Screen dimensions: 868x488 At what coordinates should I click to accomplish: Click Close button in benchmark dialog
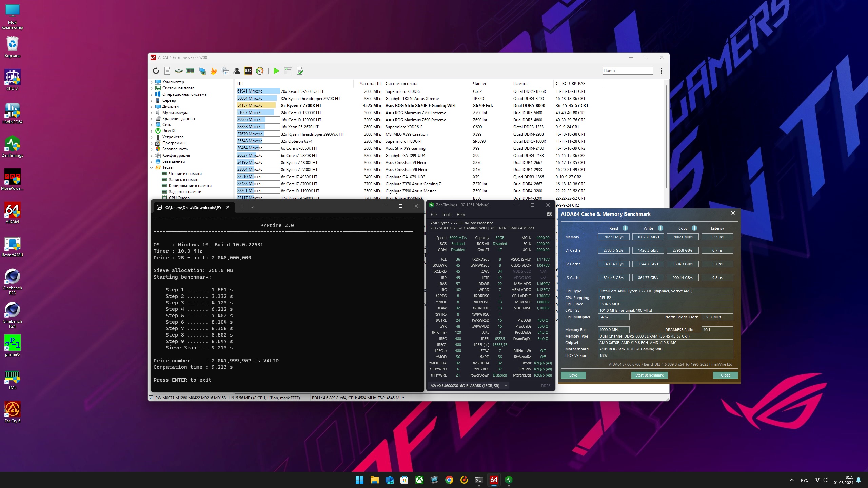click(725, 375)
